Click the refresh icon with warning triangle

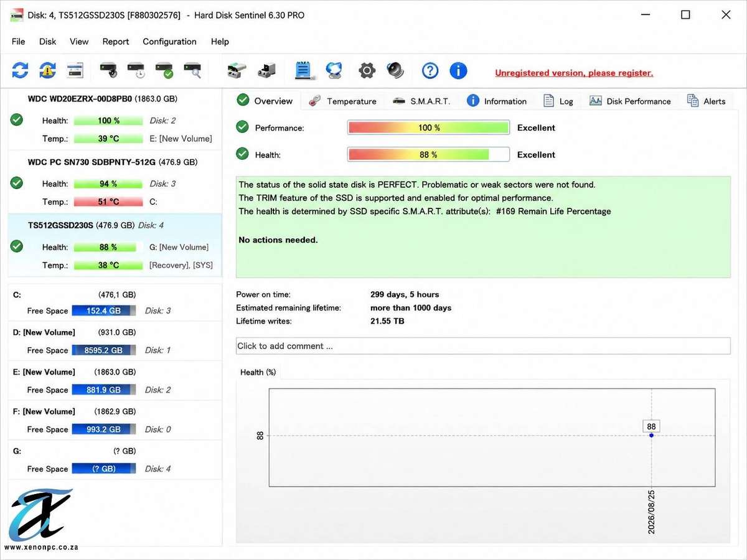(x=48, y=70)
